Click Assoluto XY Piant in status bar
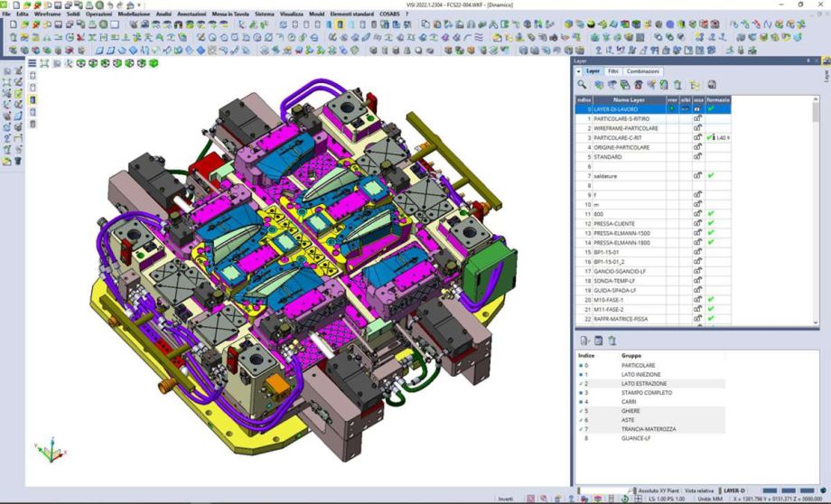Screen dimensions: 831x504 pos(658,490)
